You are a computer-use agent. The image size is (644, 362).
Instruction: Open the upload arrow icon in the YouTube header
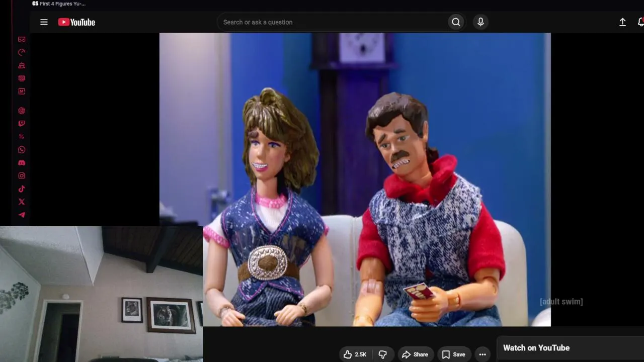tap(622, 22)
